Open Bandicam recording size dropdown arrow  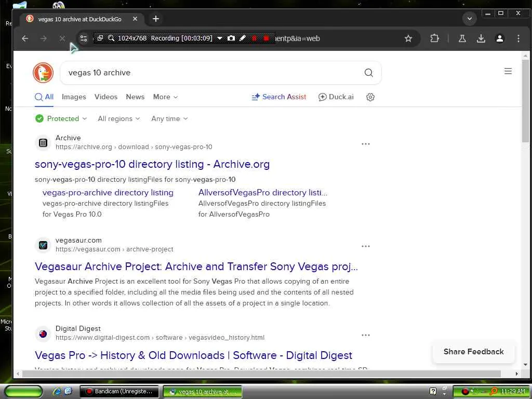220,38
